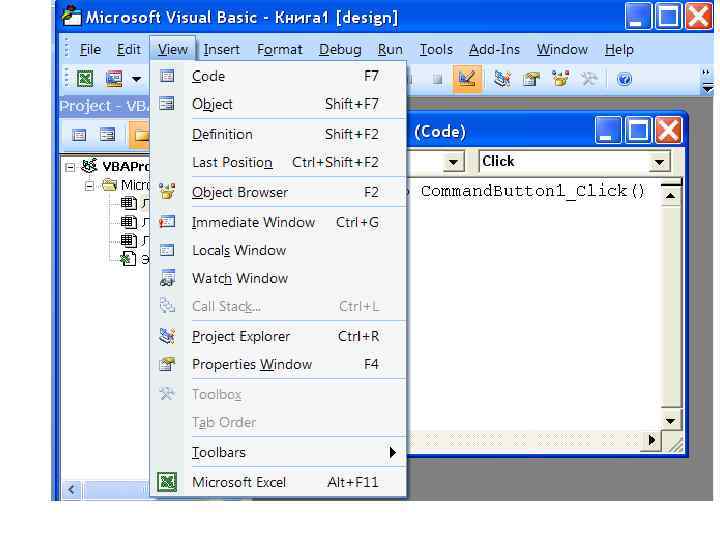Choose Code in the View menu
This screenshot has height=540, width=720.
point(279,76)
